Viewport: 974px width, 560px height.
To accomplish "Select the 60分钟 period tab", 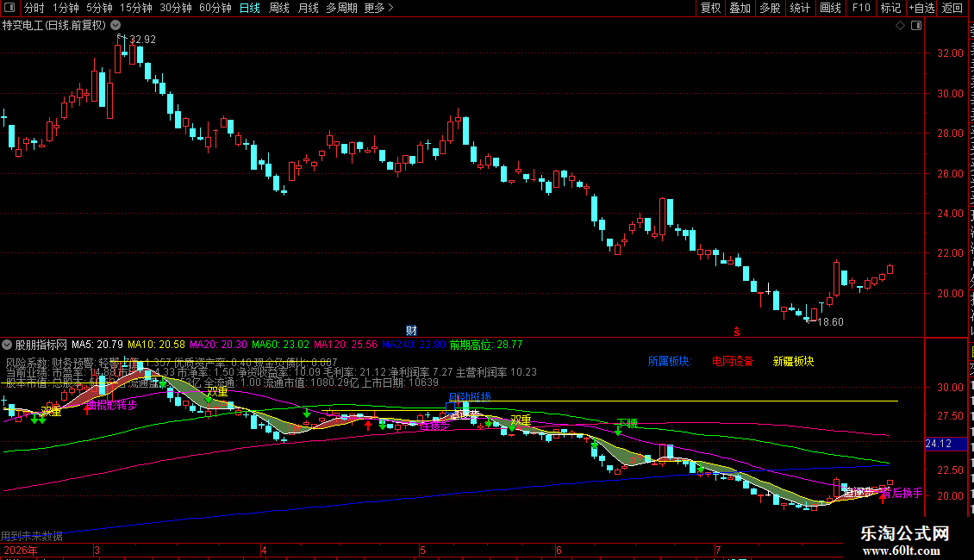I will tap(215, 8).
